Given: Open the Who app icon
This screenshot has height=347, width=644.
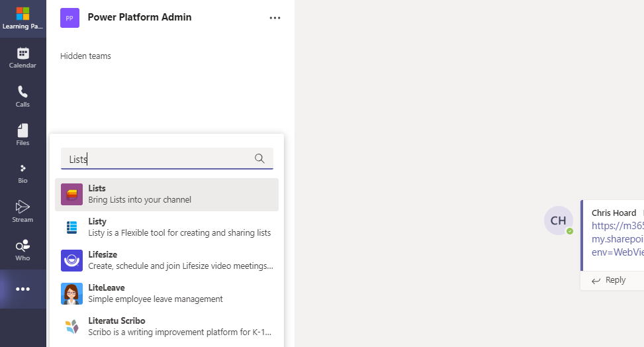Looking at the screenshot, I should click(x=23, y=250).
